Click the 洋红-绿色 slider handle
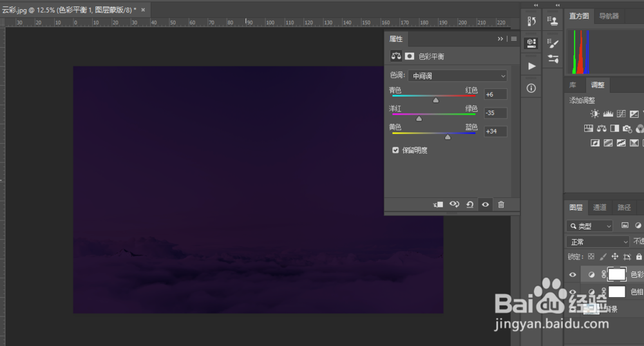This screenshot has height=346, width=644. click(x=419, y=119)
